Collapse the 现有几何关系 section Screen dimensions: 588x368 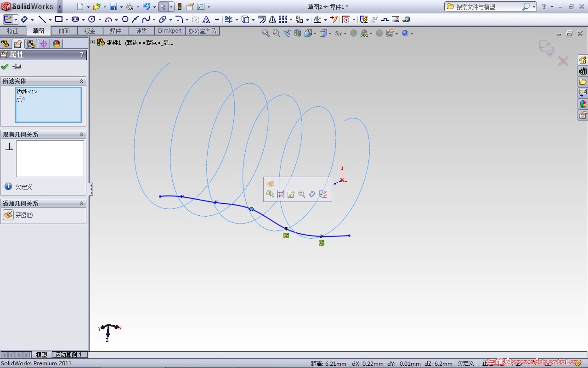[x=82, y=134]
